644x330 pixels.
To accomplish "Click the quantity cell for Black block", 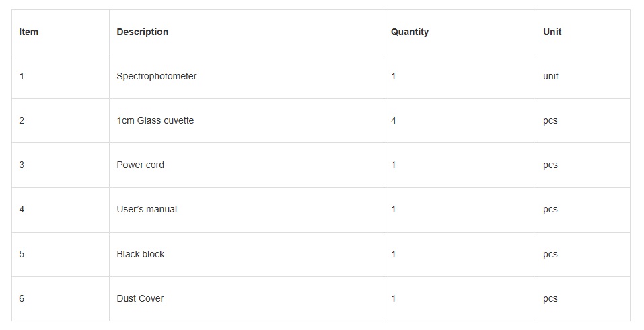I will (x=394, y=254).
